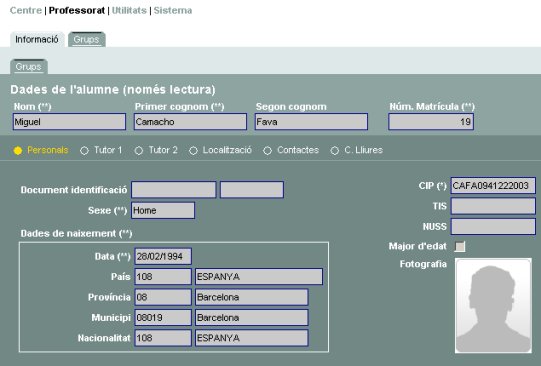Click the Fotografia label
This screenshot has height=366, width=541.
click(x=423, y=264)
